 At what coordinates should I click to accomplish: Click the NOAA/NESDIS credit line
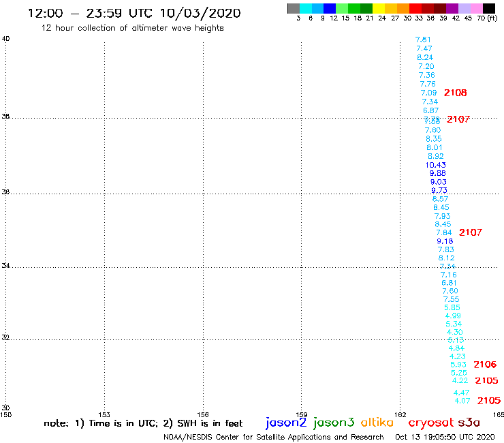274,438
